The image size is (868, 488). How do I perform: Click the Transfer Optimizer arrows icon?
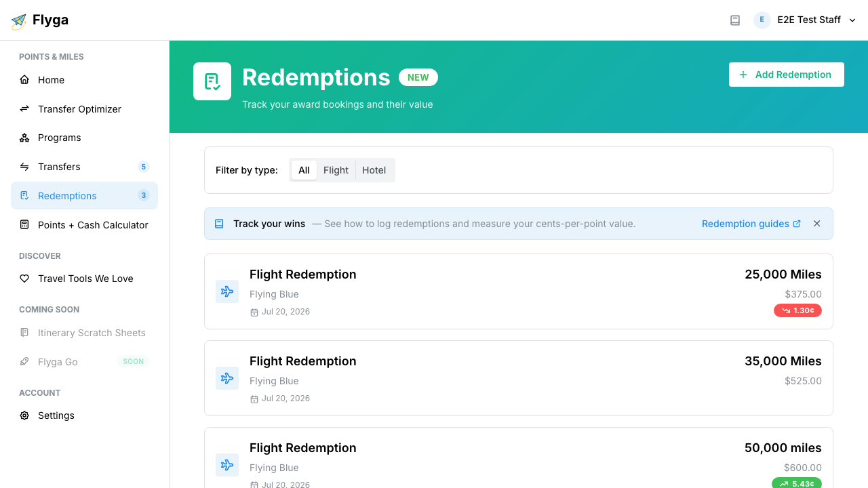pyautogui.click(x=24, y=109)
